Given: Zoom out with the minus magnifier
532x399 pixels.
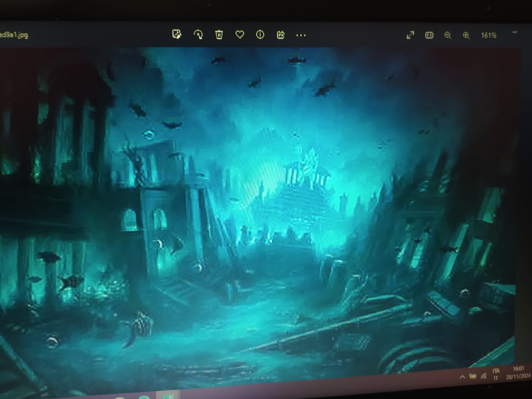Looking at the screenshot, I should 448,35.
